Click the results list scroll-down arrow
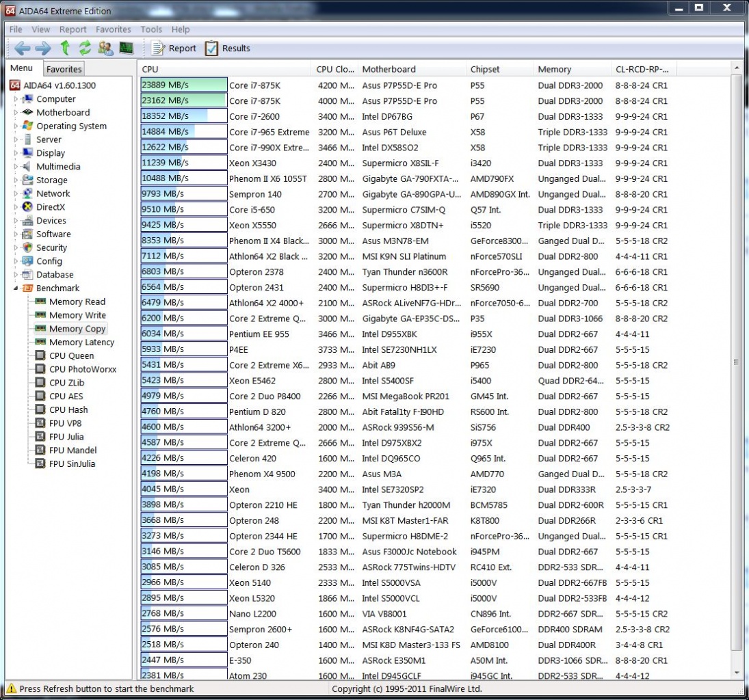The image size is (749, 700). click(736, 672)
